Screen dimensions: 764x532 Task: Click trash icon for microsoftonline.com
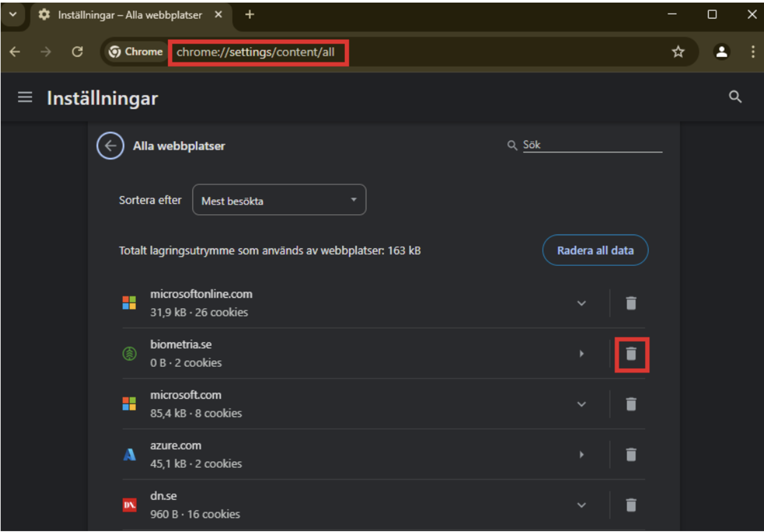pyautogui.click(x=631, y=304)
